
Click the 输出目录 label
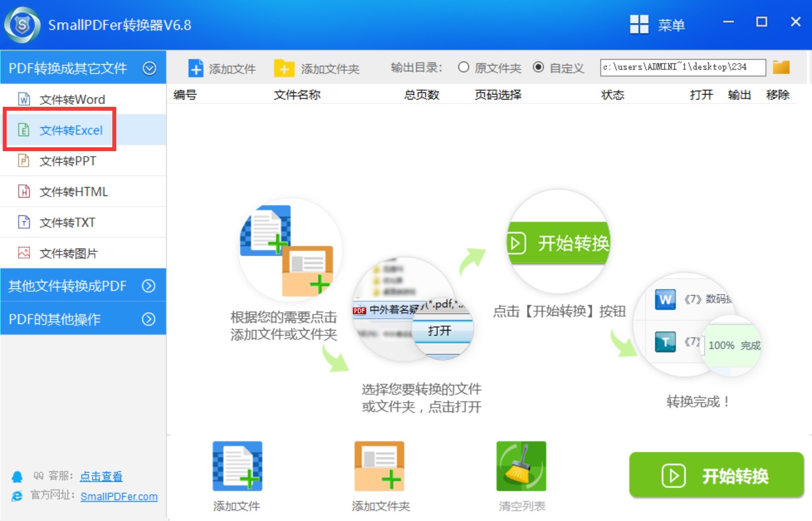click(417, 68)
